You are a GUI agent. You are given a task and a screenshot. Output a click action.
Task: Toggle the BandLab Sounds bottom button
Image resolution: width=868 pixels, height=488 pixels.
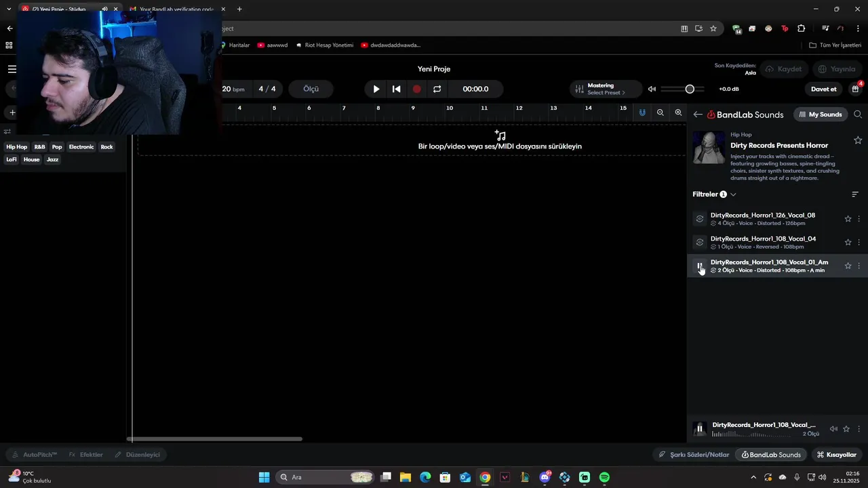tap(771, 455)
